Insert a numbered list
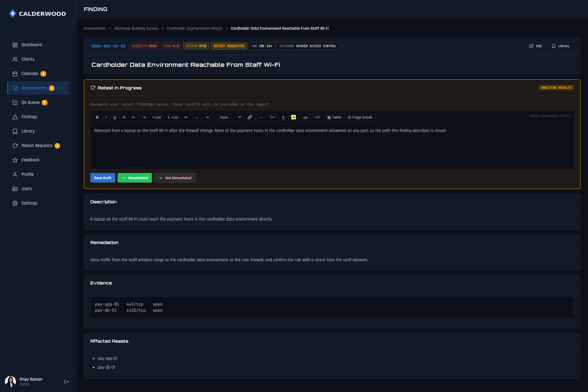588x392 pixels. click(173, 117)
